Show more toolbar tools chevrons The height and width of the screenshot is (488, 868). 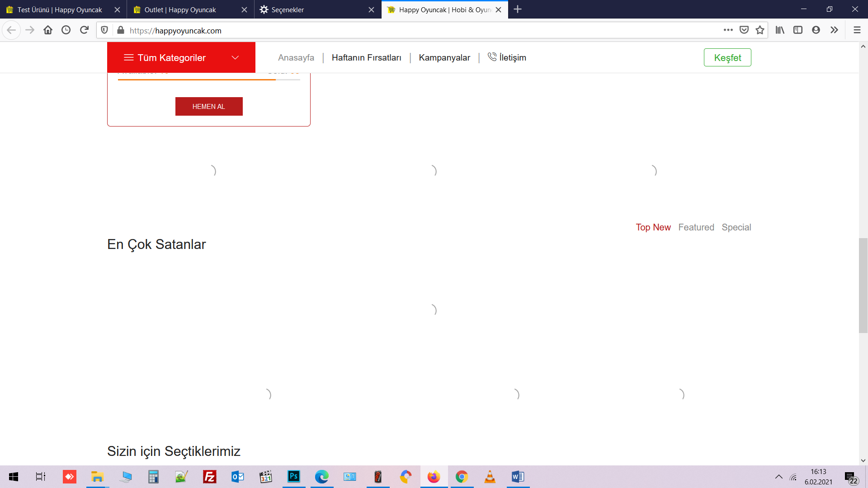pyautogui.click(x=834, y=30)
